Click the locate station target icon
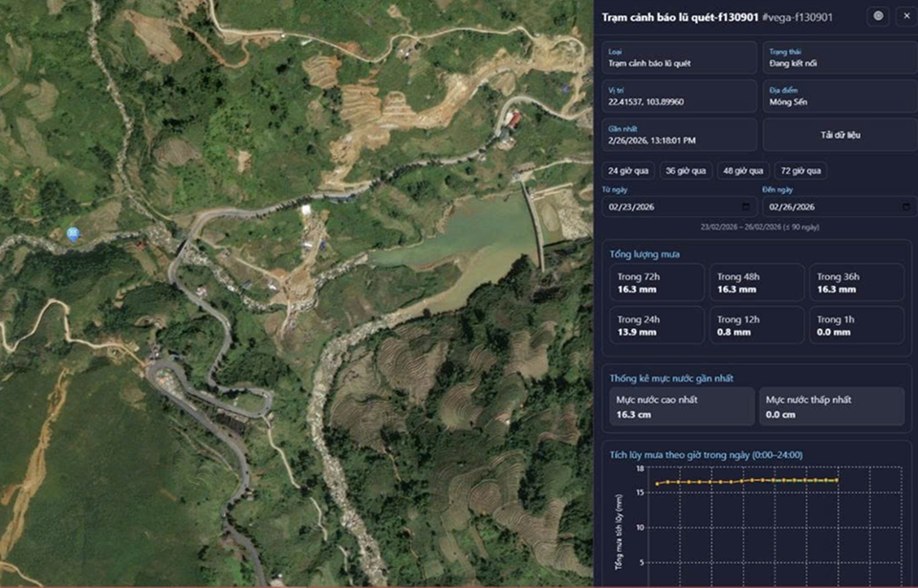This screenshot has width=918, height=588. click(878, 16)
